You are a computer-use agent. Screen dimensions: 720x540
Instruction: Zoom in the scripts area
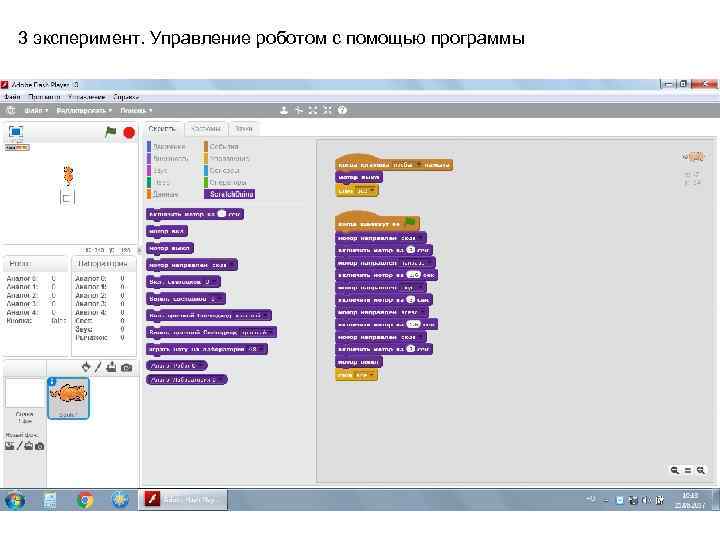pos(701,470)
